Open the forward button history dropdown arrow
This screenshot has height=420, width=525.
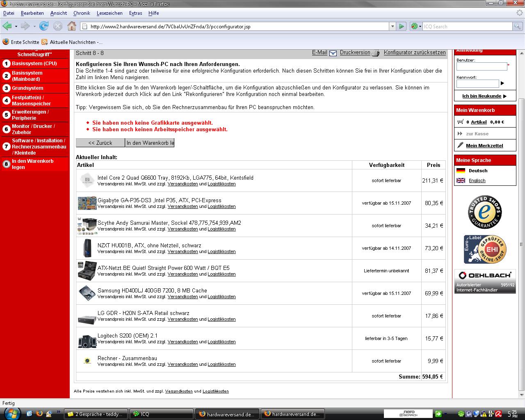click(34, 26)
